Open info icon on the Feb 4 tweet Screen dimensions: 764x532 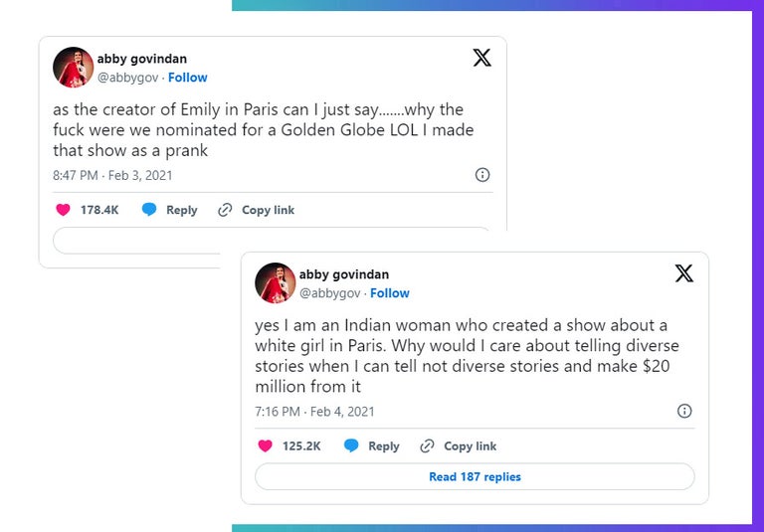[684, 411]
